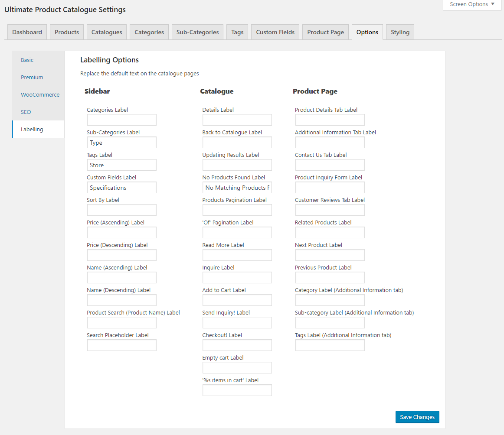Click the Sub-Categories Label field containing Type
Image resolution: width=504 pixels, height=435 pixels.
point(122,143)
